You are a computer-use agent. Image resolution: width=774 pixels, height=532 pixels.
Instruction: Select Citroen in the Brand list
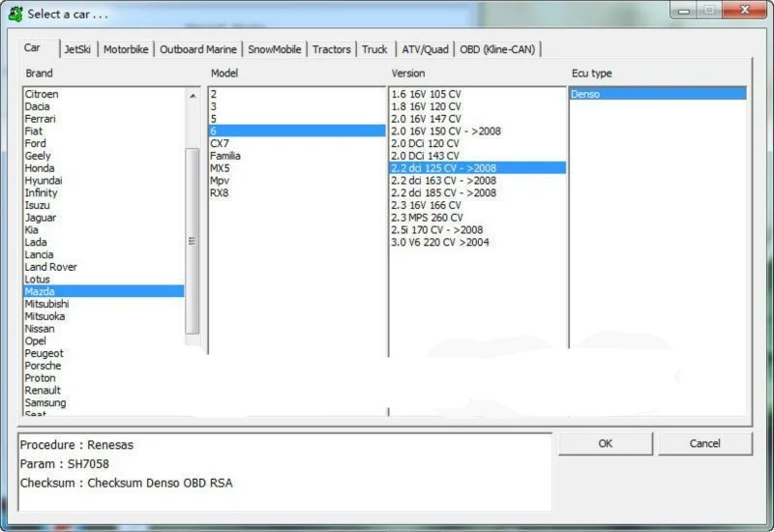pyautogui.click(x=104, y=94)
